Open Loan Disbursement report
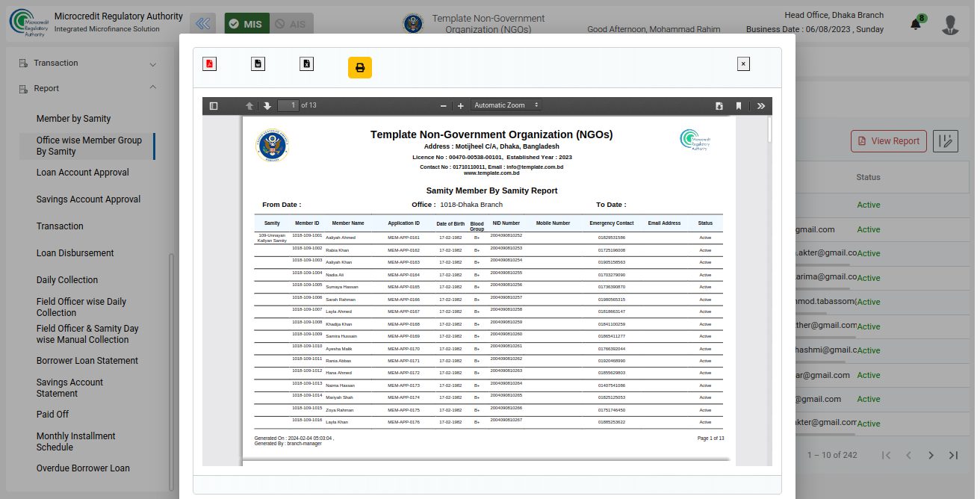This screenshot has height=499, width=980. (75, 253)
